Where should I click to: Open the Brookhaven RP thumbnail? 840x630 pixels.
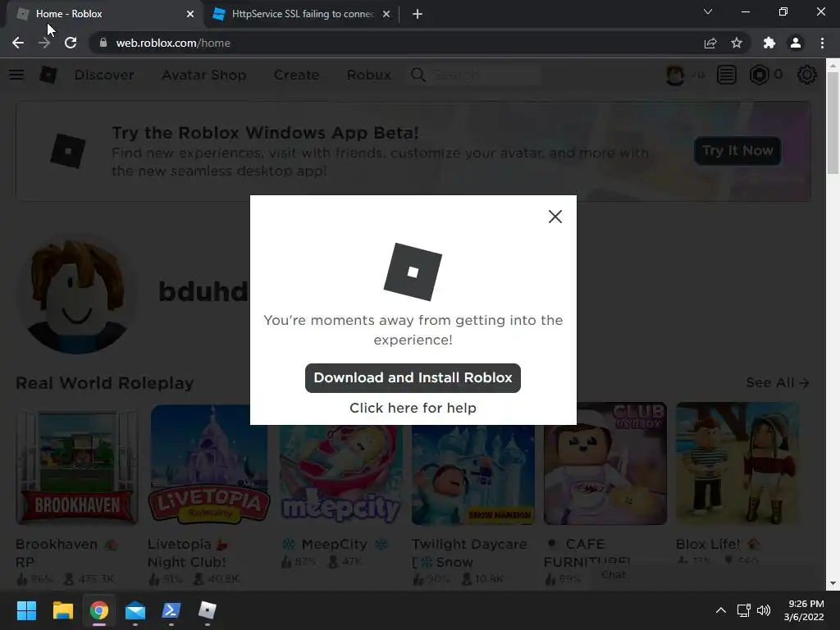[x=77, y=464]
